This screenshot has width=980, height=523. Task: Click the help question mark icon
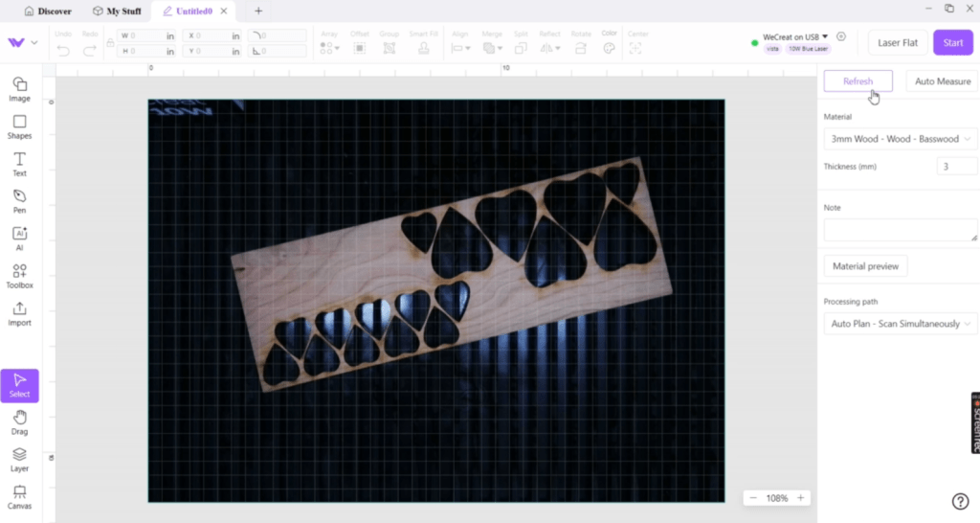point(960,502)
